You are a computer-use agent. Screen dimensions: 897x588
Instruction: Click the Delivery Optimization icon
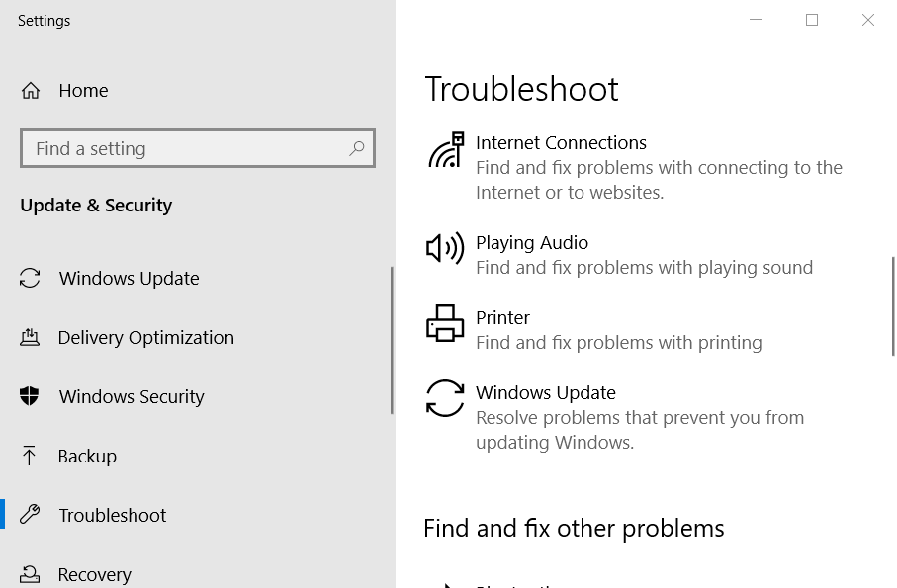pos(30,337)
